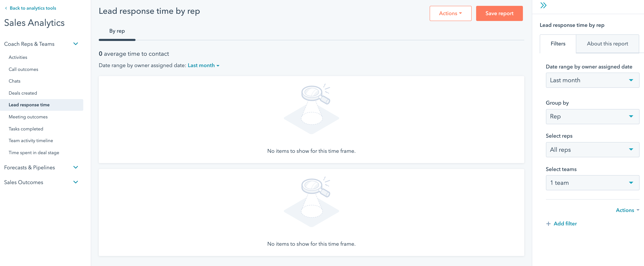Click Back to analytics tools link
Viewport: 644px width, 266px height.
click(x=33, y=8)
